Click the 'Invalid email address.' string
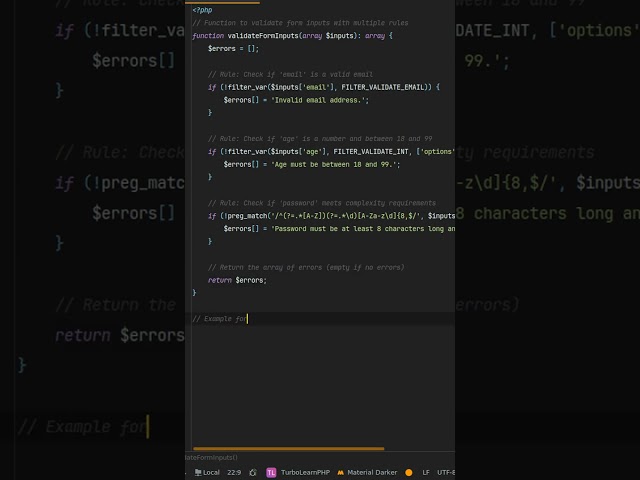 318,100
